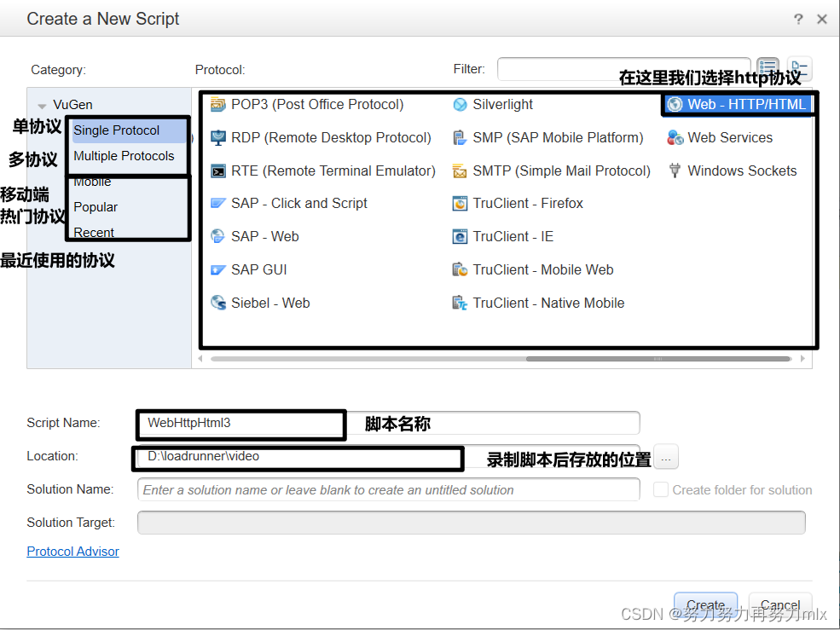Click the SAP GUI protocol label
The width and height of the screenshot is (840, 630).
point(258,269)
